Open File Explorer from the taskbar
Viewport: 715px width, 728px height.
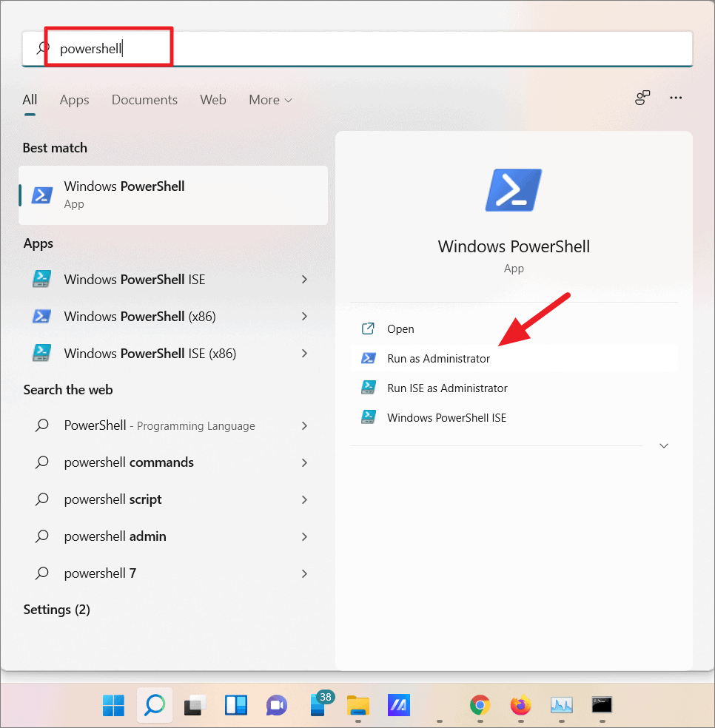pos(358,705)
